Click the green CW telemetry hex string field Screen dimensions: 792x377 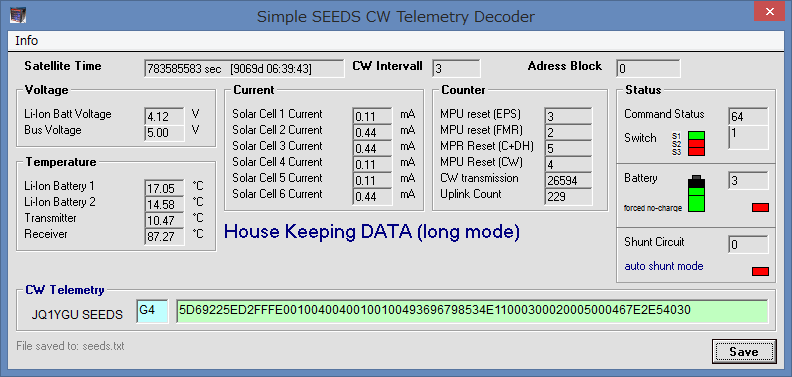(472, 311)
